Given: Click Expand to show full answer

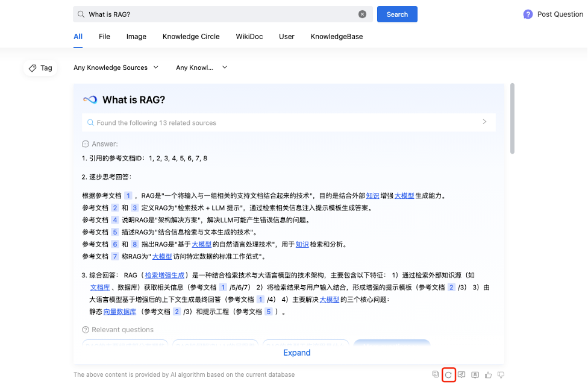Looking at the screenshot, I should 296,353.
